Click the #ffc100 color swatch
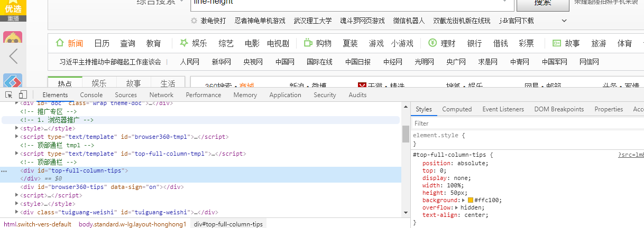 [471, 201]
